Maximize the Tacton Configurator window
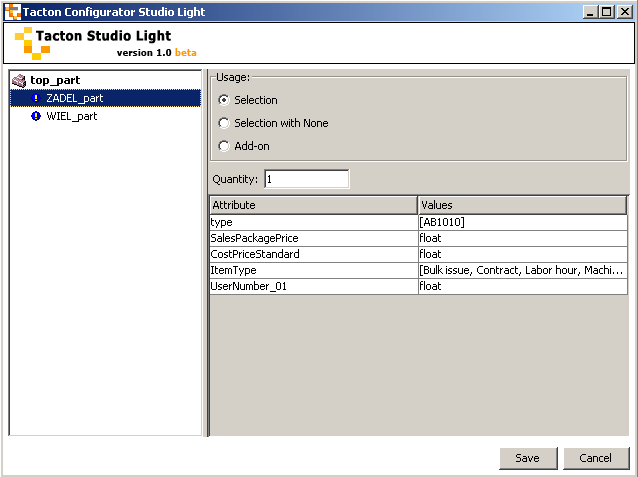 tap(607, 12)
